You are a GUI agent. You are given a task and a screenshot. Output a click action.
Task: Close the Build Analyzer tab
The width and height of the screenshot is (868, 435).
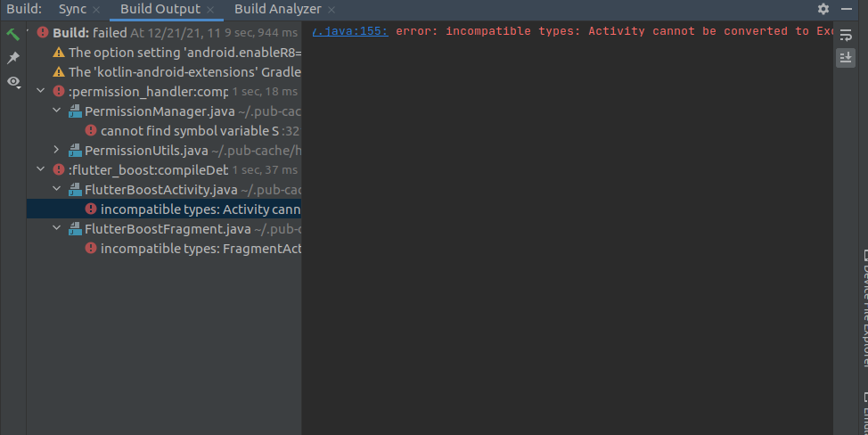(331, 10)
